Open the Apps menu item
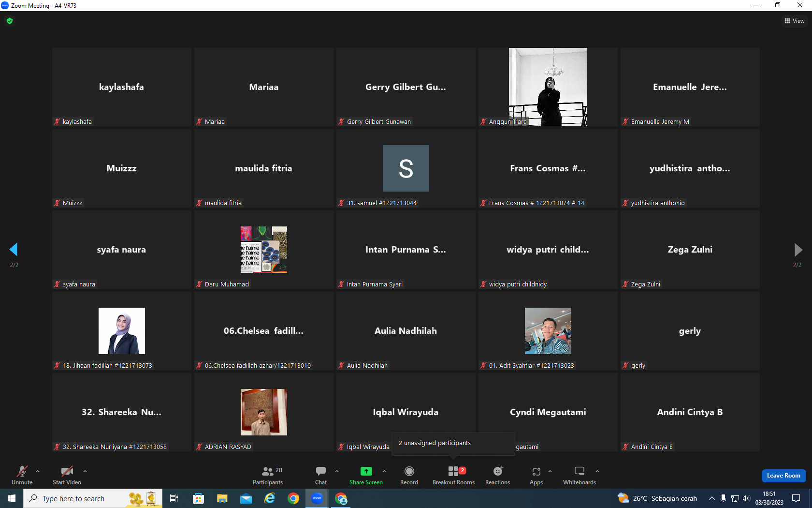The width and height of the screenshot is (812, 508). (536, 476)
